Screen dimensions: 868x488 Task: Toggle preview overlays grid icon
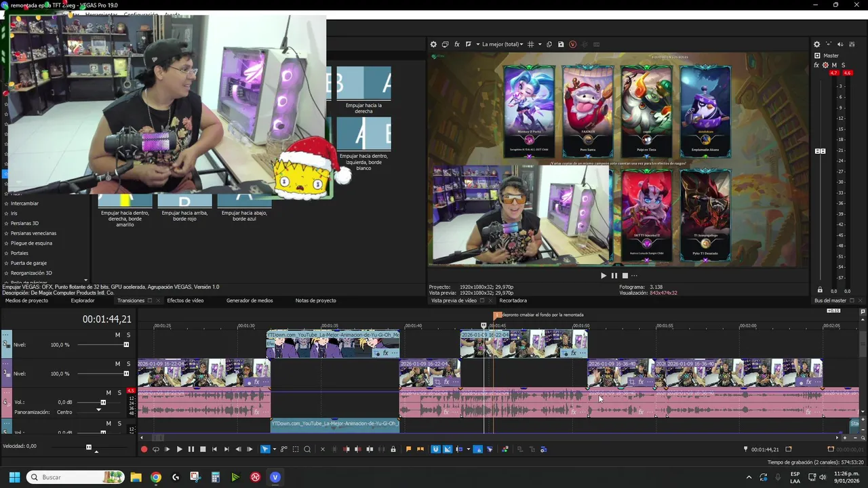531,44
